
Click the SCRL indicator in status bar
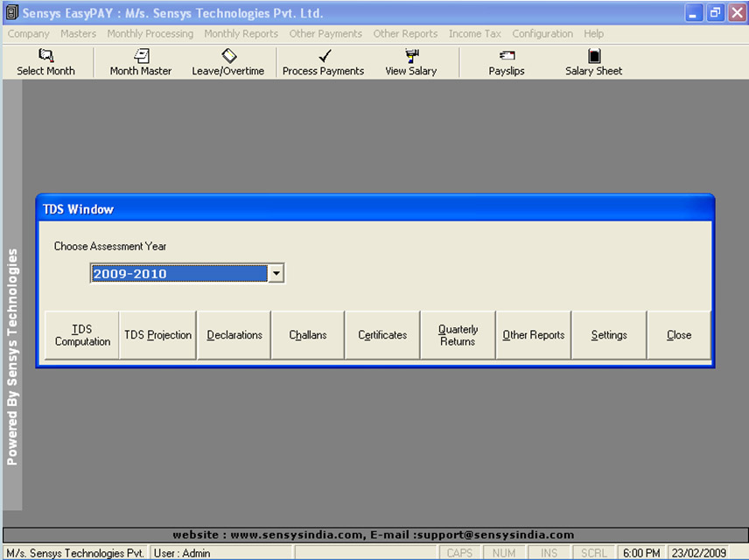click(594, 553)
